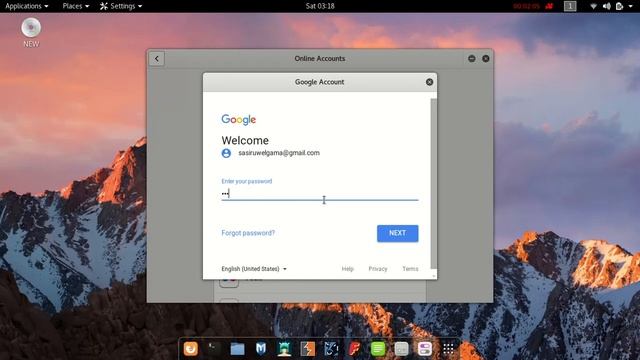The width and height of the screenshot is (640, 360).
Task: Open the Maltego dock icon
Action: (x=331, y=349)
